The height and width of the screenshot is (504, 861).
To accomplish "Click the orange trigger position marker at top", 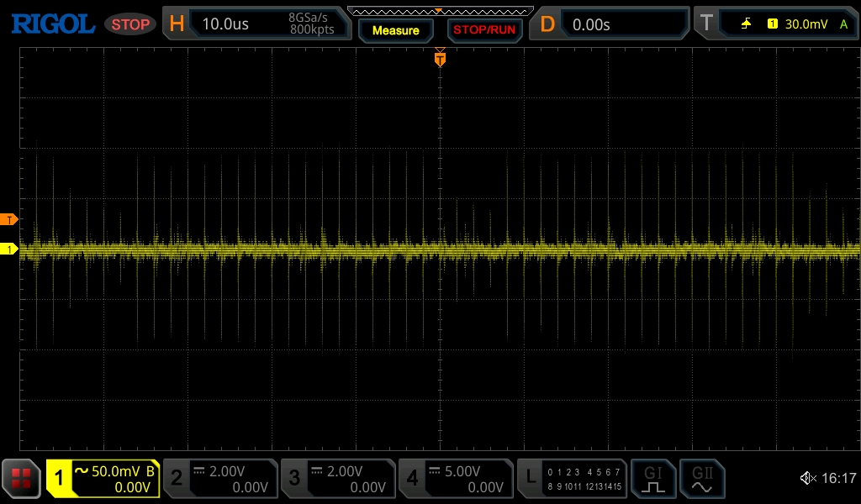I will coord(440,59).
